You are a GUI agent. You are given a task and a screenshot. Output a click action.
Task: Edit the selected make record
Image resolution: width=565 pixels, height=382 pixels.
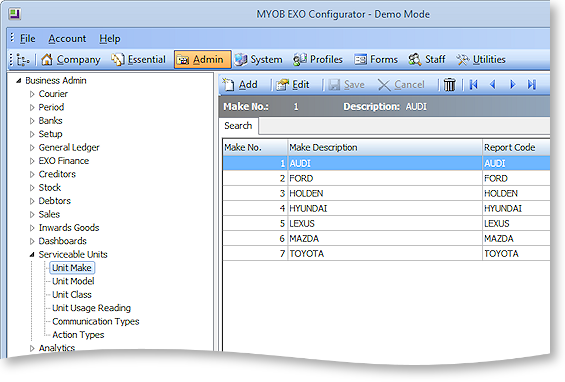point(293,85)
